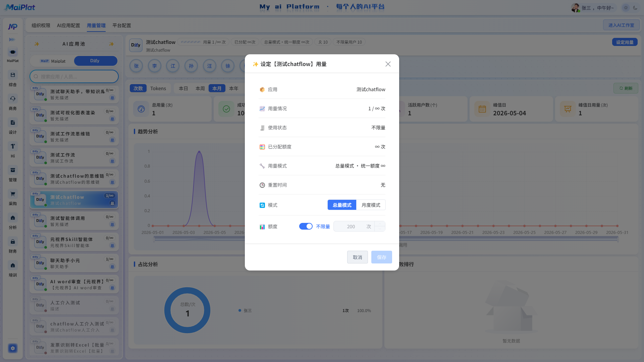Select 月度模式 in the dialog
The height and width of the screenshot is (362, 644).
click(371, 205)
